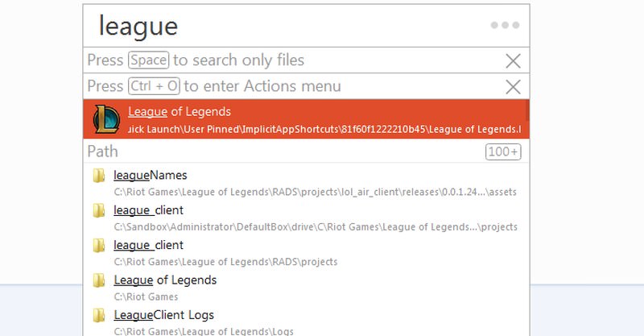Image resolution: width=644 pixels, height=336 pixels.
Task: Click the RADS projects league_client folder icon
Action: point(99,246)
